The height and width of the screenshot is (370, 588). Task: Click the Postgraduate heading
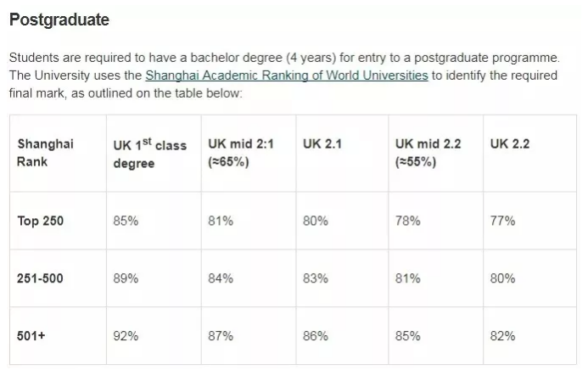[59, 20]
